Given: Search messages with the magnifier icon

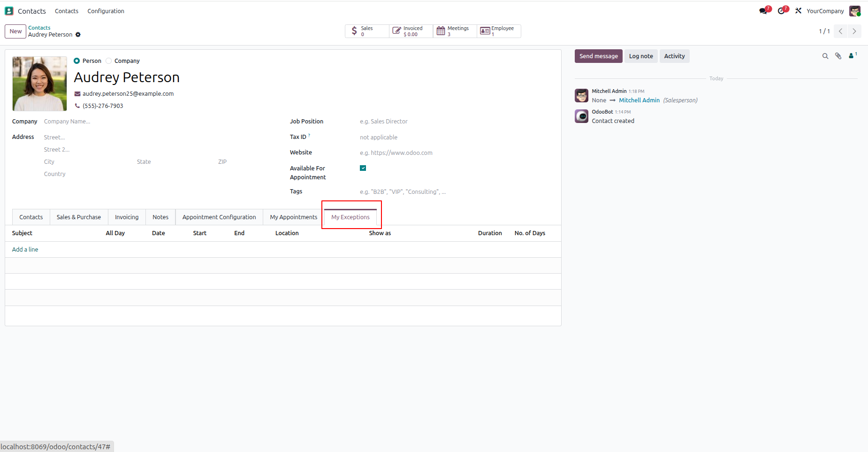Looking at the screenshot, I should [x=825, y=56].
